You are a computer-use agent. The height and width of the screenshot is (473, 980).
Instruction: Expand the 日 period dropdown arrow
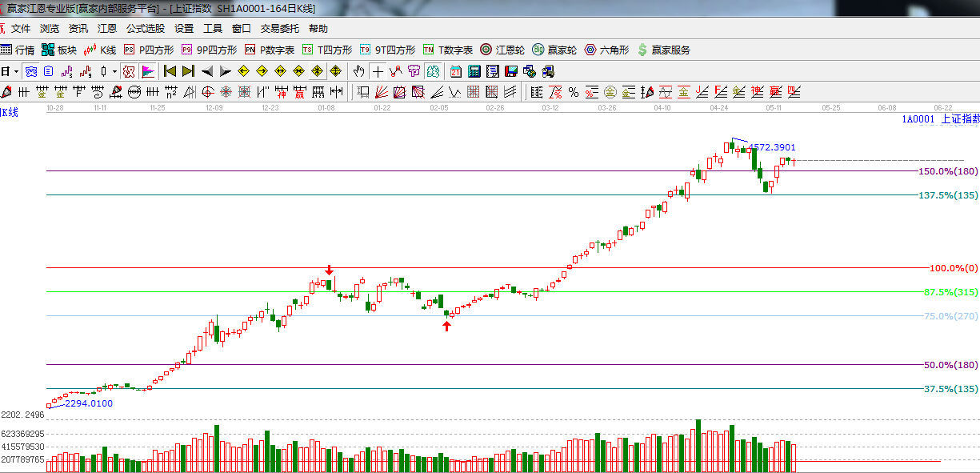(x=14, y=71)
